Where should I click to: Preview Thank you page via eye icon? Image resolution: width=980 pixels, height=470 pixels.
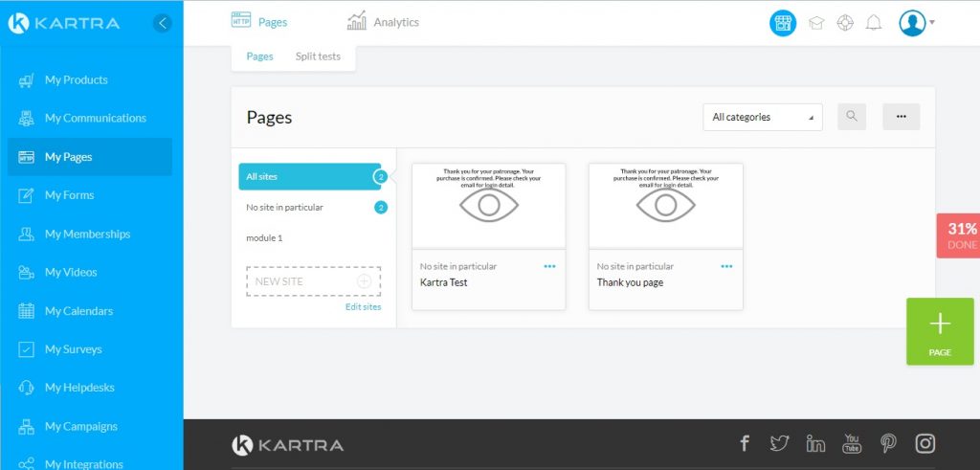tap(665, 205)
